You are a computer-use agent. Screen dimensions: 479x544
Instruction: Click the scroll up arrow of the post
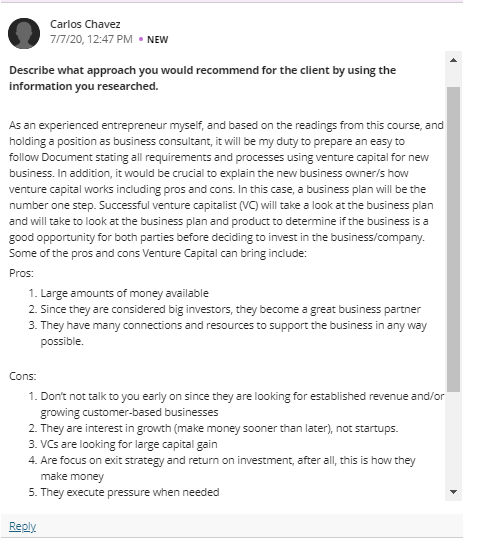[453, 60]
